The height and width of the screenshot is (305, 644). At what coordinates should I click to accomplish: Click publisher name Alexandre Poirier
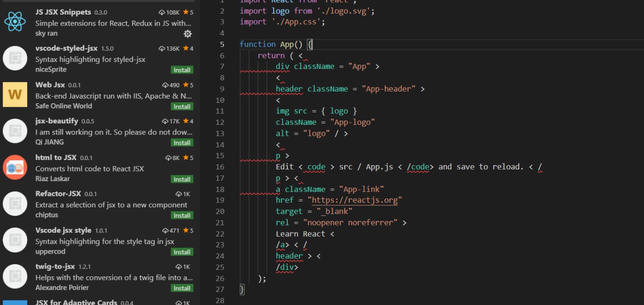[62, 287]
